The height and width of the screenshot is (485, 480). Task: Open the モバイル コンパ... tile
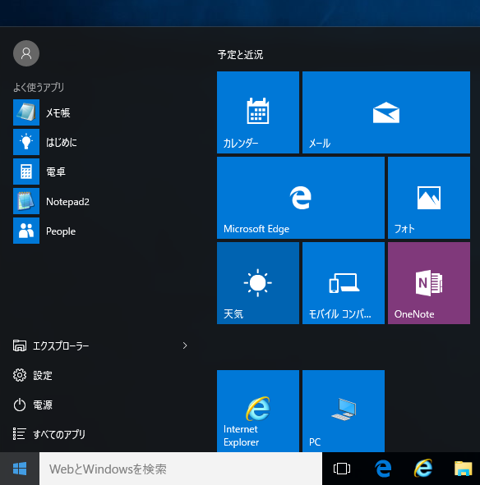tap(343, 283)
